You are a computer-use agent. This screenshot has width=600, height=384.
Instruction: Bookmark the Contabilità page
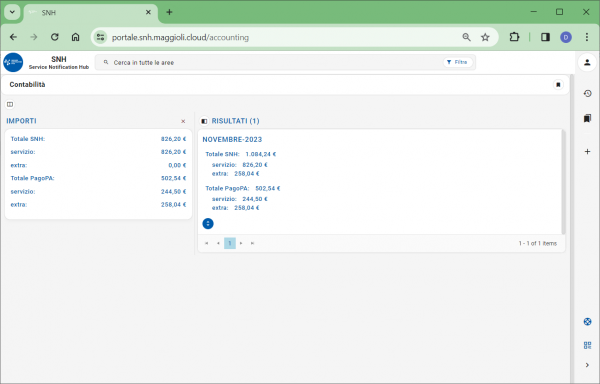[558, 85]
